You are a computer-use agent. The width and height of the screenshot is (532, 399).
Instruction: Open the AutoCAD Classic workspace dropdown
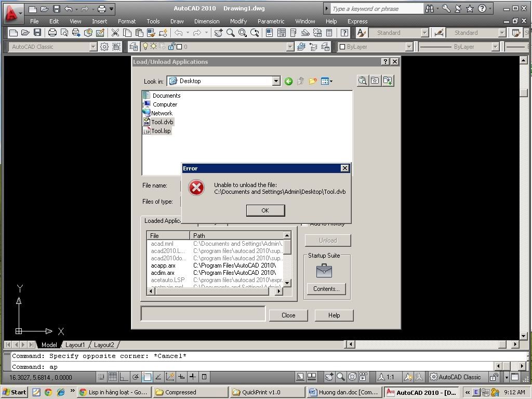[x=94, y=47]
